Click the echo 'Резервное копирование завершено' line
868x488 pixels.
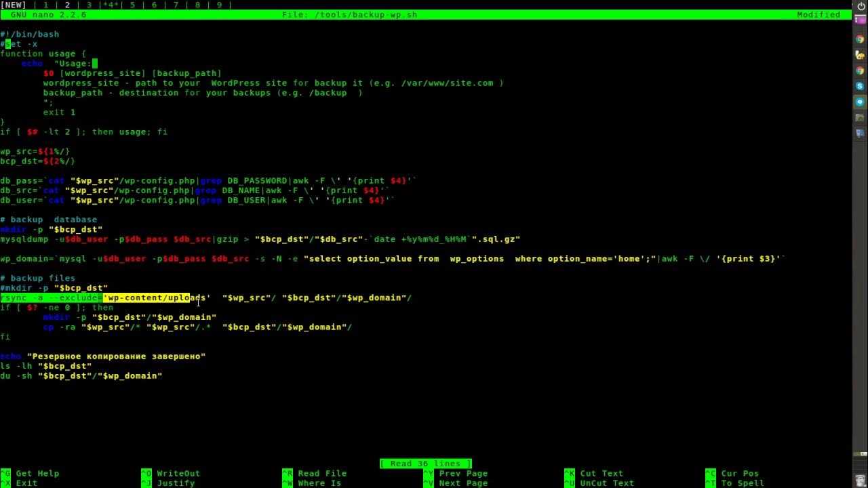[x=103, y=357]
